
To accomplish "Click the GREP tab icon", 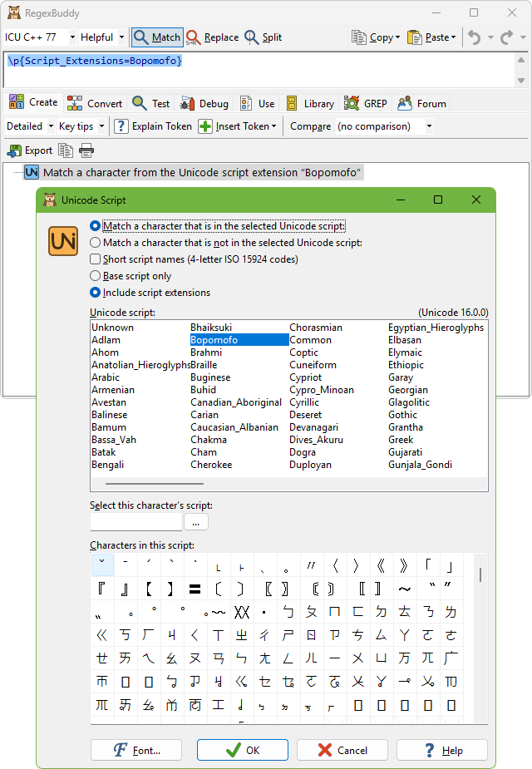I will tap(351, 103).
